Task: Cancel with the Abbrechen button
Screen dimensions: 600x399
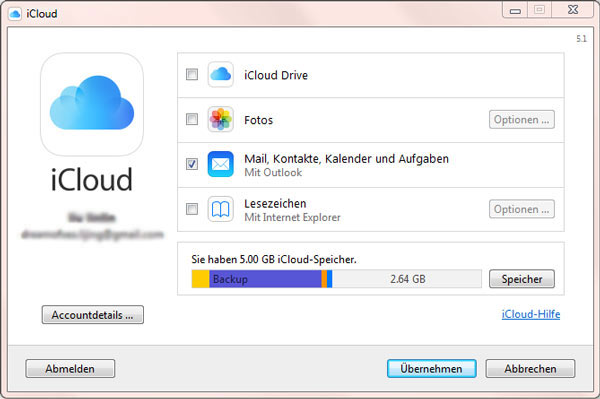Action: point(530,368)
